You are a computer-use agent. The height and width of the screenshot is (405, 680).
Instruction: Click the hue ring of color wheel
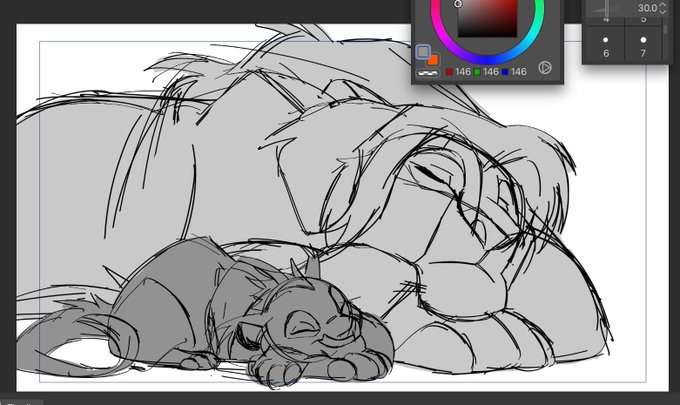coord(487,59)
